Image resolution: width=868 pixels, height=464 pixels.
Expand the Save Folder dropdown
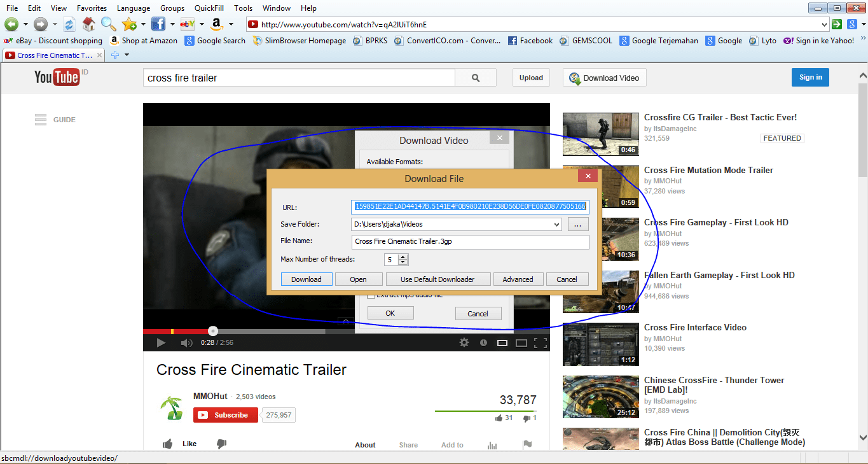556,224
